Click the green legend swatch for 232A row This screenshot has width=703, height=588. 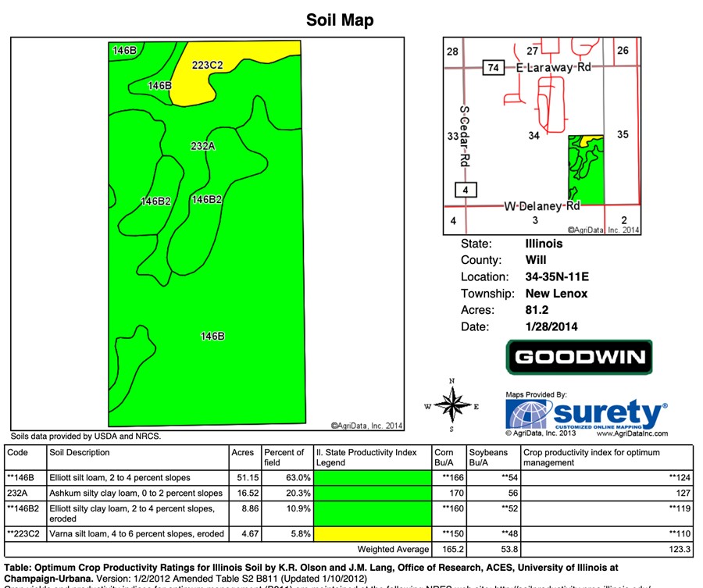click(x=373, y=494)
